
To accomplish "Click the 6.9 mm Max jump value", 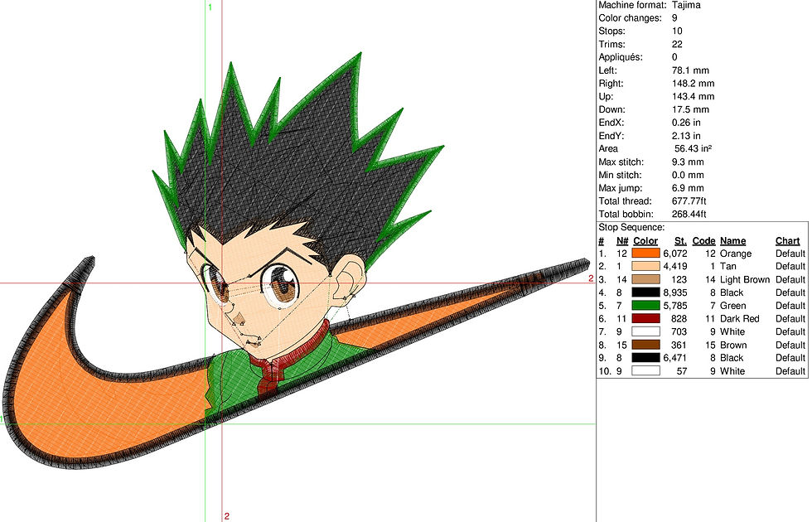I will pos(688,188).
